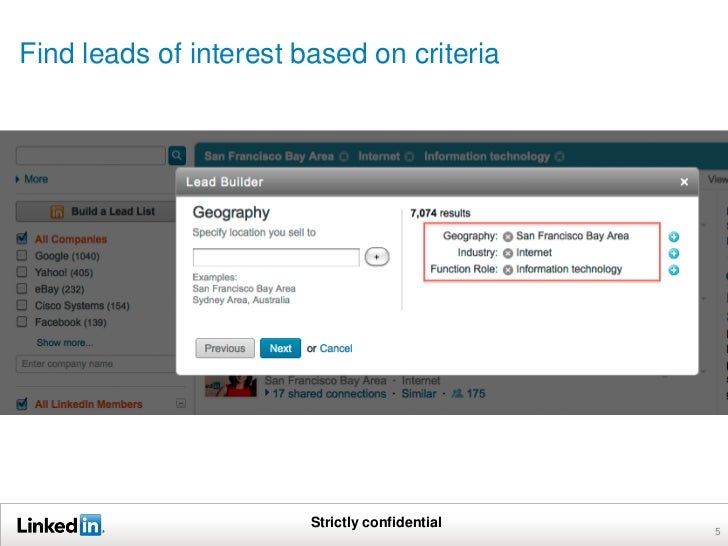This screenshot has height=546, width=728.
Task: Cancel the Lead Builder dialog
Action: (x=336, y=348)
